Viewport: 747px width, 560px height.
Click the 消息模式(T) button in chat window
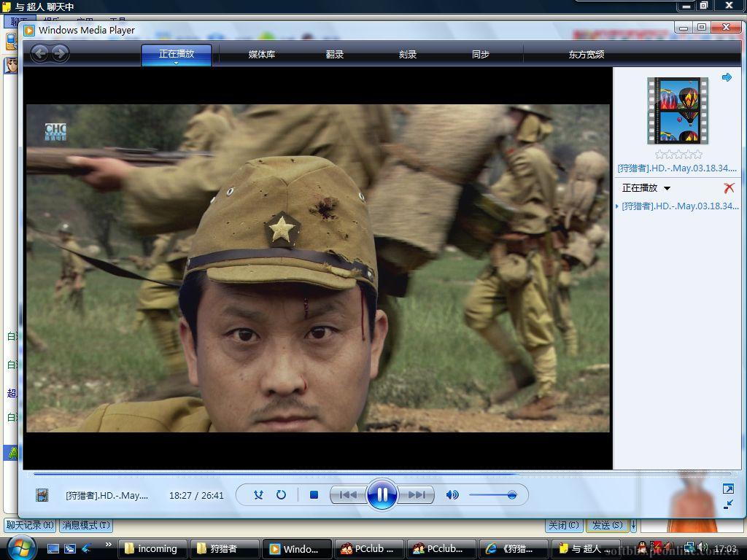(x=86, y=525)
